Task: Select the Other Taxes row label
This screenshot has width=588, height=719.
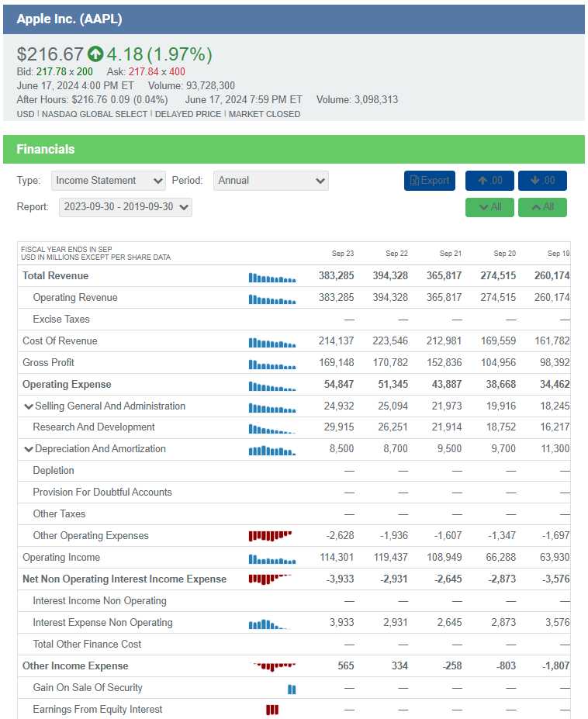Action: click(x=59, y=514)
